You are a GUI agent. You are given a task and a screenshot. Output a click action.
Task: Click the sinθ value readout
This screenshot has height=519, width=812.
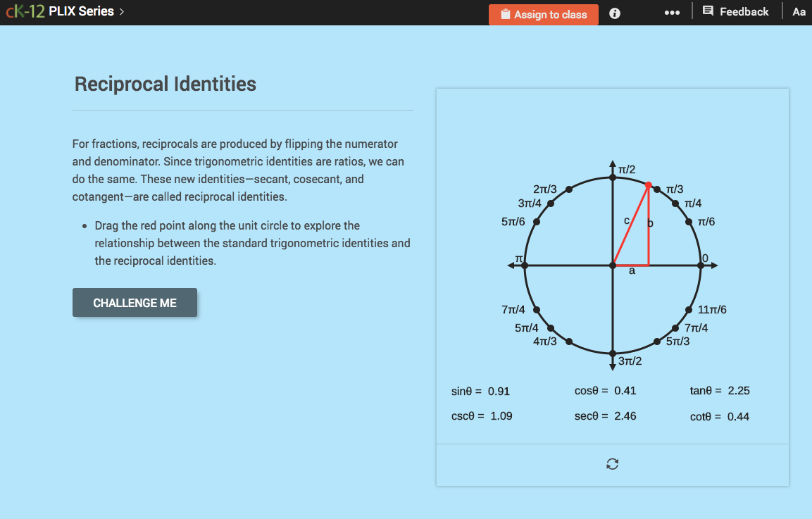click(x=481, y=391)
